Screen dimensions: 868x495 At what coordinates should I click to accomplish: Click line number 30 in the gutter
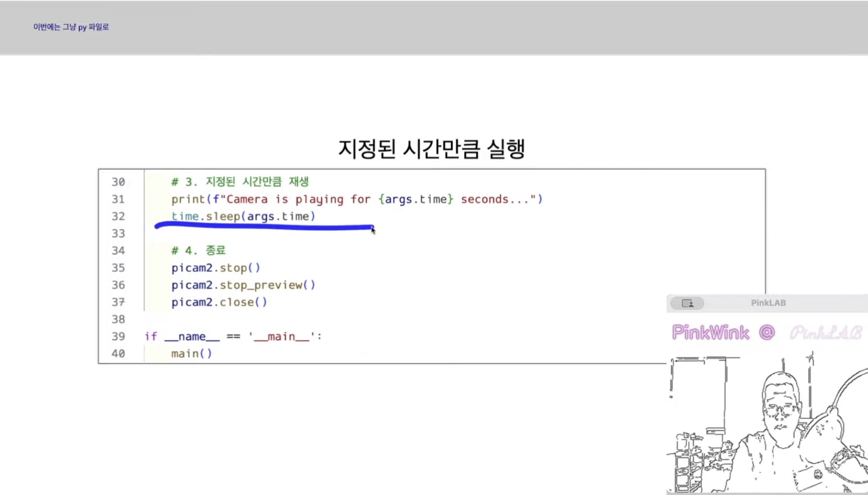click(x=118, y=182)
